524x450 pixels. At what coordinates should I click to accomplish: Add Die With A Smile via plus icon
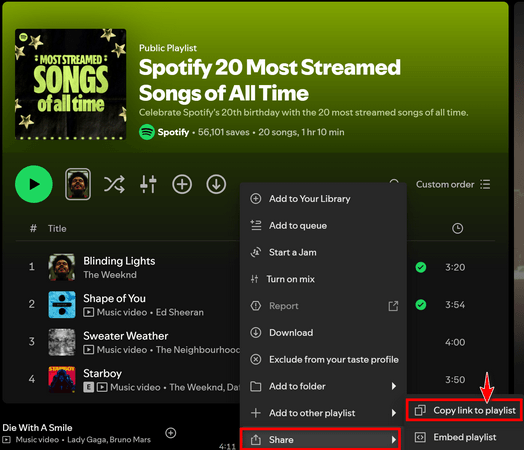coord(170,433)
